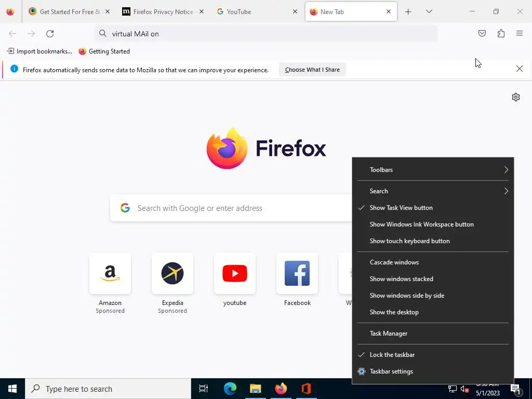Open File Explorer from taskbar
Screen dimensions: 532x399
[255, 389]
